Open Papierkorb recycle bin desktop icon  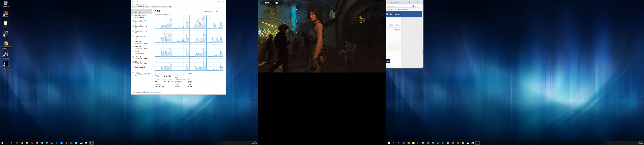point(6,4)
